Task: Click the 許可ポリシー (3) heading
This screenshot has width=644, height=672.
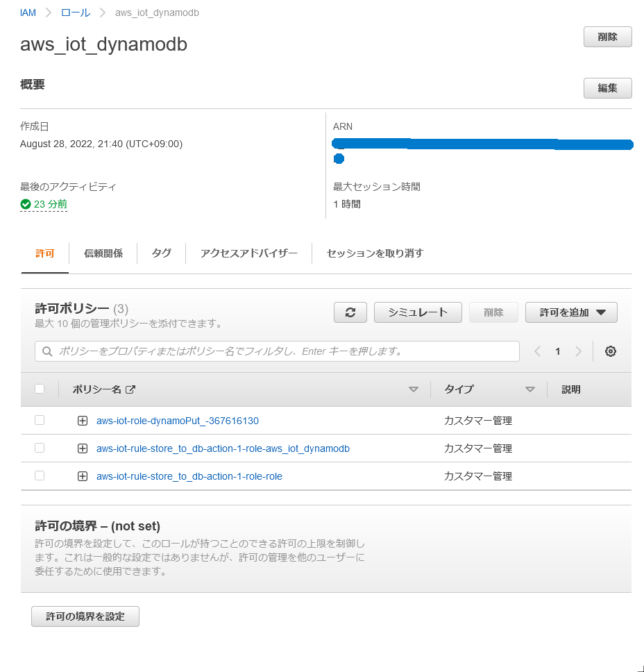Action: click(81, 308)
